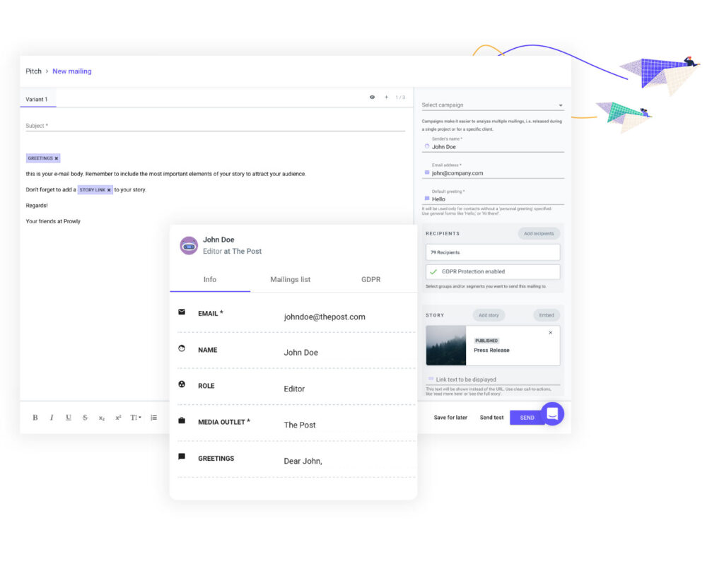
Task: Click into the Subject field
Action: [x=215, y=126]
